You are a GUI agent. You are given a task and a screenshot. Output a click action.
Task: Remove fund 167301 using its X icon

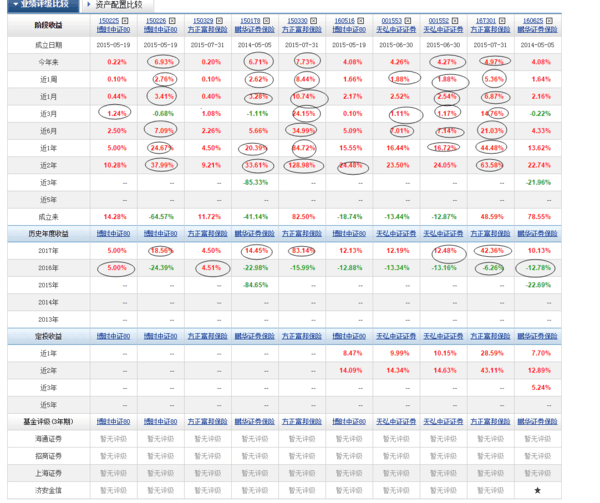coord(502,21)
